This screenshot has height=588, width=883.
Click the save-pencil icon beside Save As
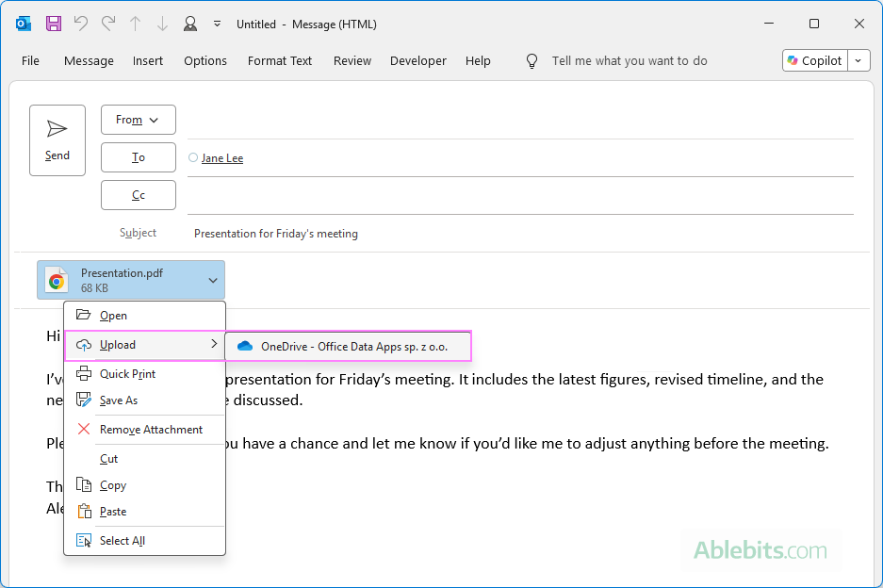83,400
